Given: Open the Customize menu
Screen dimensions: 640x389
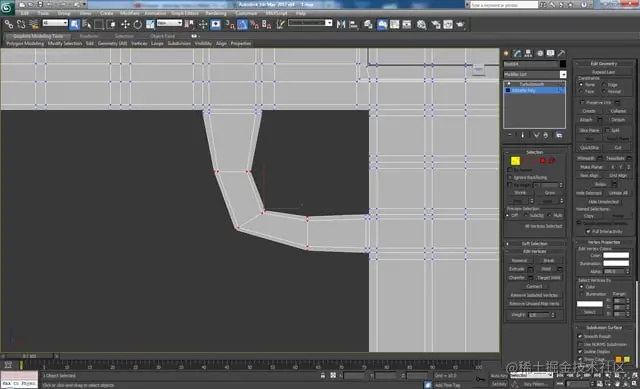Looking at the screenshot, I should point(246,13).
